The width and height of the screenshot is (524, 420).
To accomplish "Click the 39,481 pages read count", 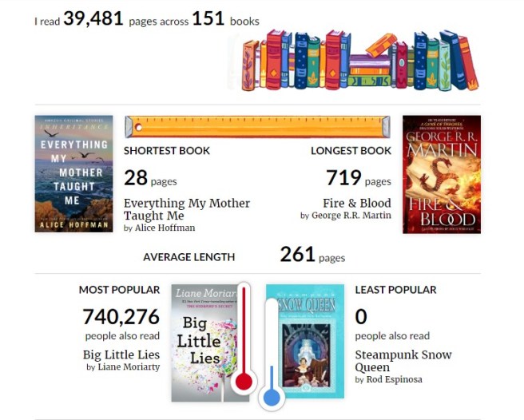I will click(x=93, y=19).
